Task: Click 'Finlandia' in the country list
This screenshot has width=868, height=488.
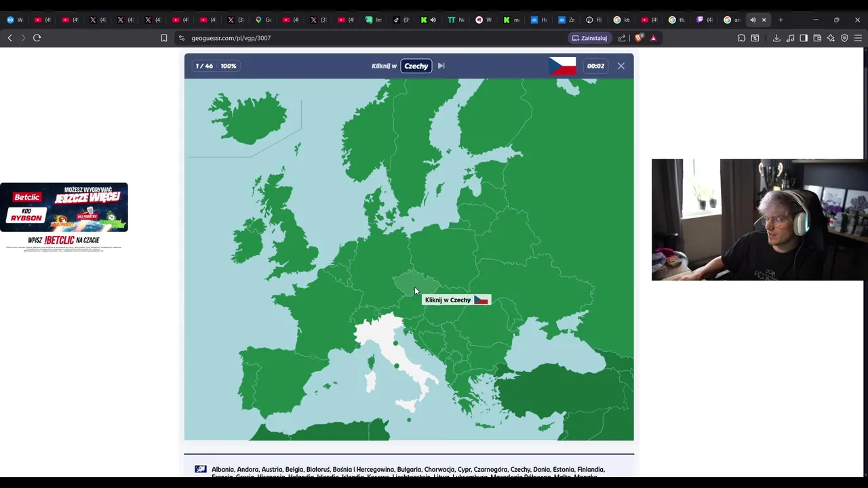Action: pyautogui.click(x=591, y=469)
